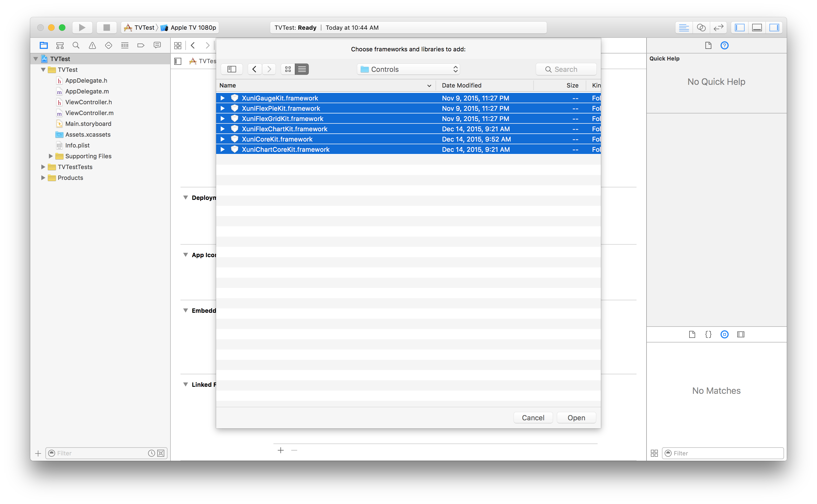This screenshot has width=817, height=504.
Task: Click the file dialog Search field
Action: click(x=566, y=69)
